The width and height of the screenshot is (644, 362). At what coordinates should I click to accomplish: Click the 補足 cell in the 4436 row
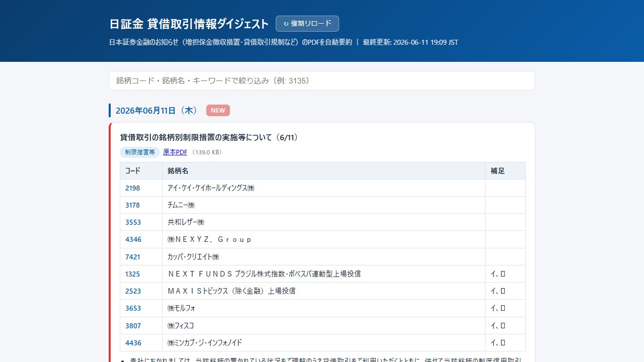tap(505, 343)
